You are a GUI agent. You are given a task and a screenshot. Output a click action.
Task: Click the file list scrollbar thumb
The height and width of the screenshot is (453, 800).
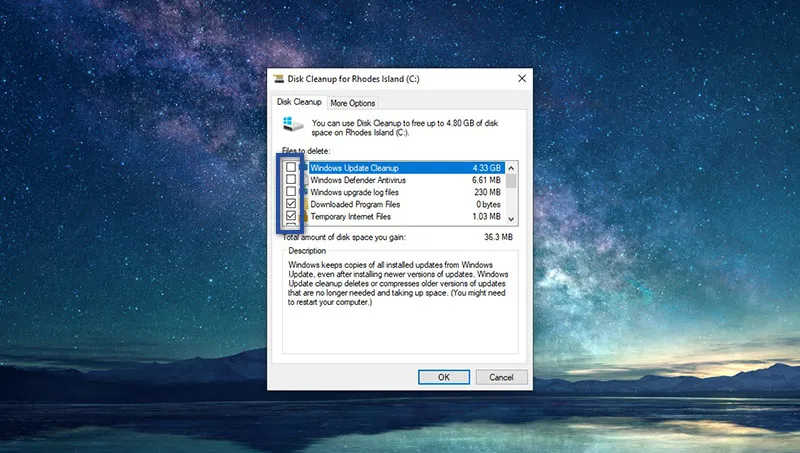511,181
